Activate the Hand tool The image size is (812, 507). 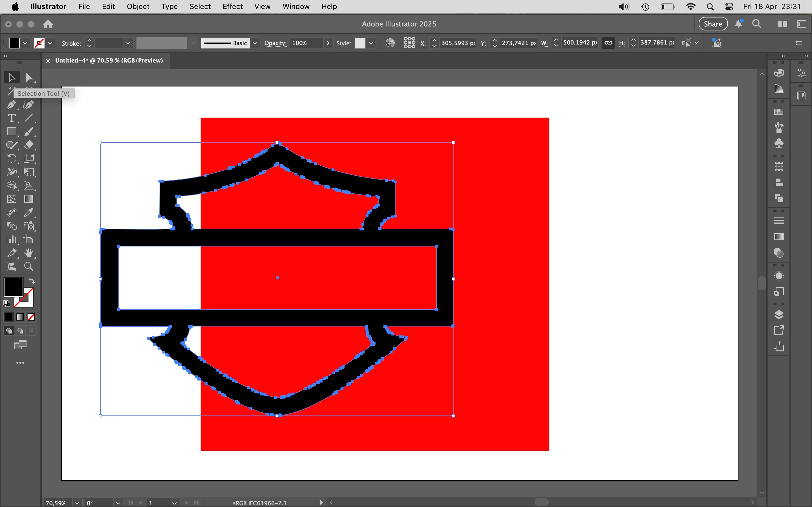click(29, 253)
